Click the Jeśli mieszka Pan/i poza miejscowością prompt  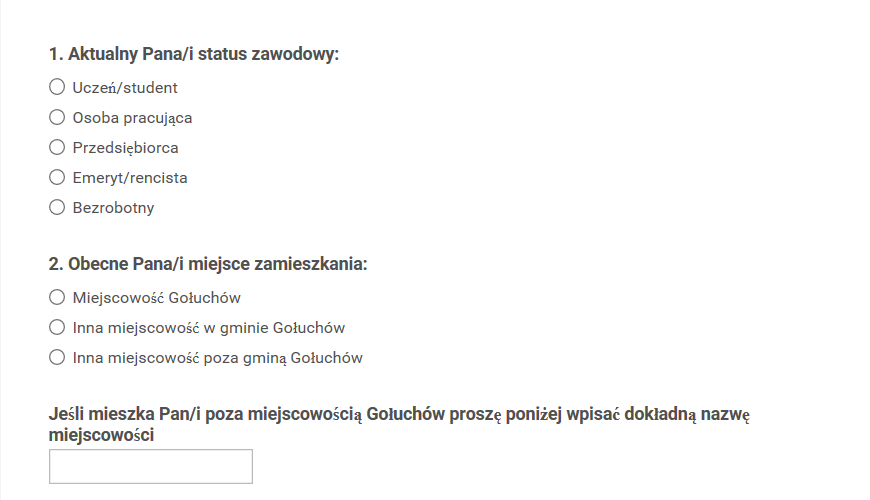(399, 425)
